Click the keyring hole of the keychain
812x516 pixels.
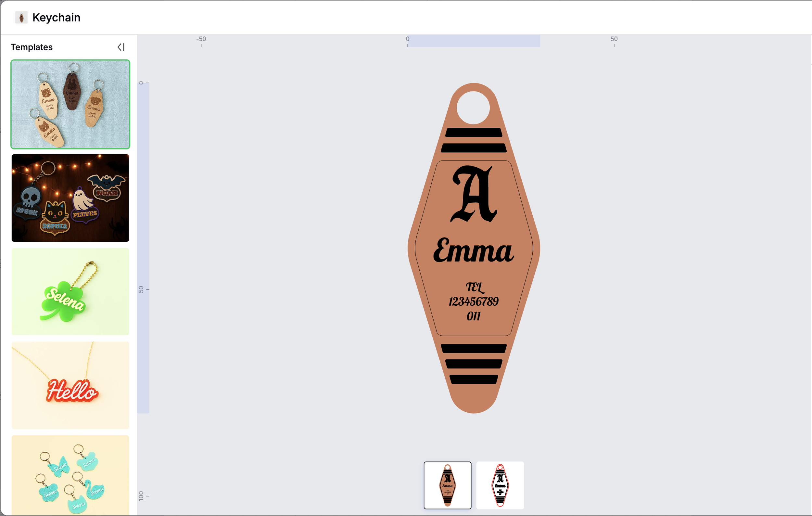[473, 108]
